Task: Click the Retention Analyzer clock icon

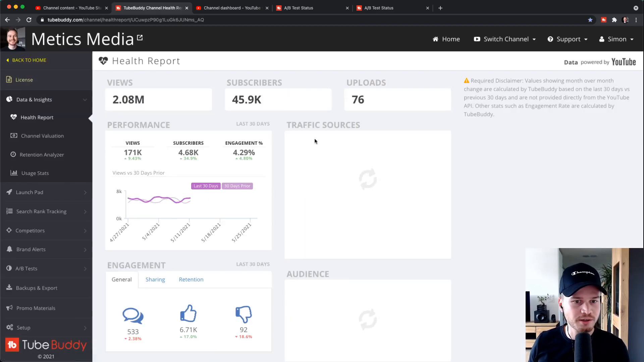Action: coord(13,154)
